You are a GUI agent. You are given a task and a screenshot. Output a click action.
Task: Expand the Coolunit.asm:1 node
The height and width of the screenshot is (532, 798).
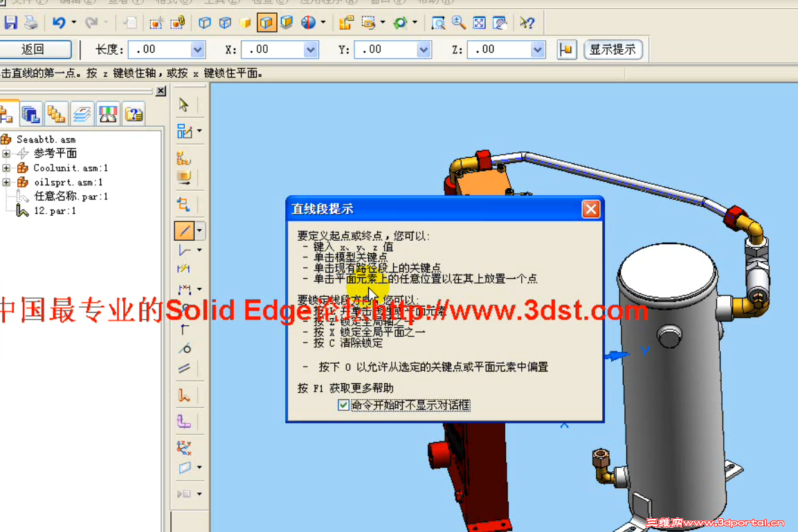click(x=6, y=167)
